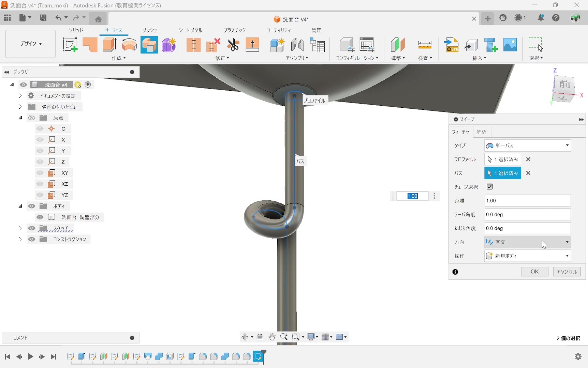
Task: Confirm the sweep with OK
Action: point(534,272)
